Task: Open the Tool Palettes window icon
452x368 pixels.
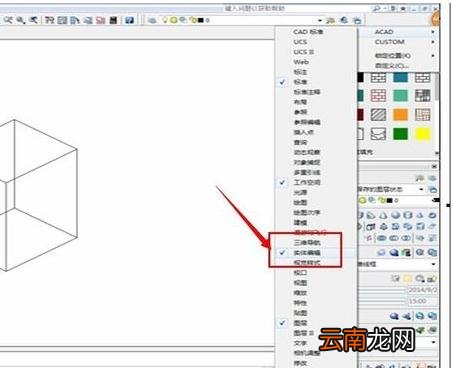Action: pyautogui.click(x=75, y=20)
